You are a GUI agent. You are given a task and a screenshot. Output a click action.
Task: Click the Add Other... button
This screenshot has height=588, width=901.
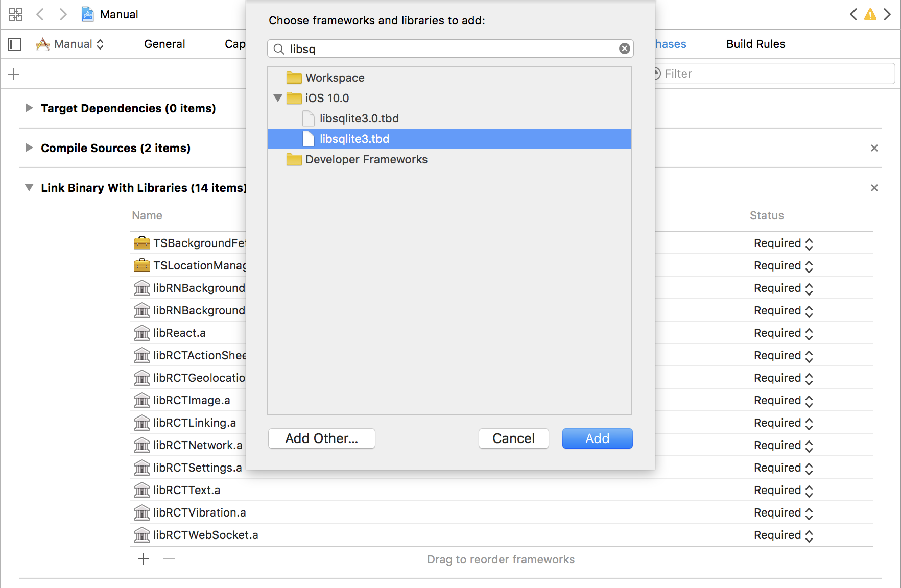click(322, 438)
